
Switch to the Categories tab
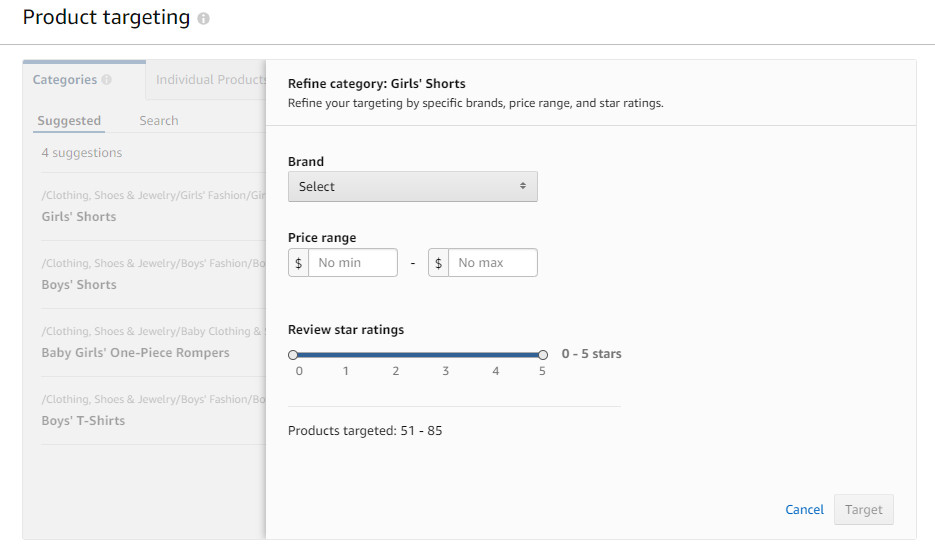point(65,80)
